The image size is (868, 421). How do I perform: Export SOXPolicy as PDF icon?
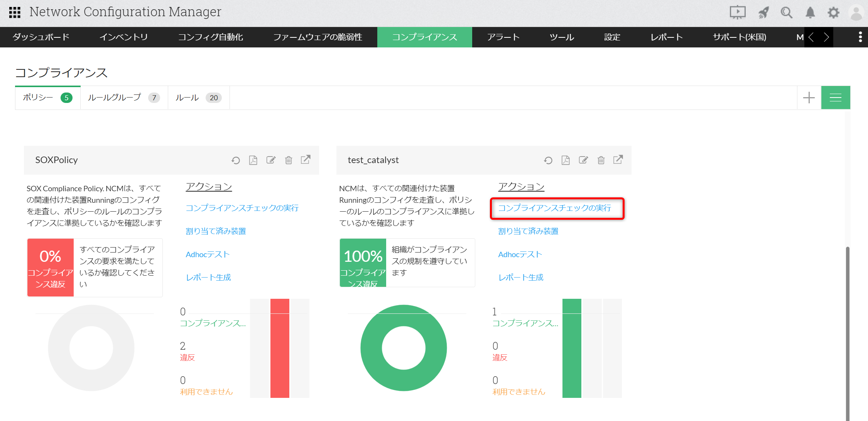[x=253, y=160]
